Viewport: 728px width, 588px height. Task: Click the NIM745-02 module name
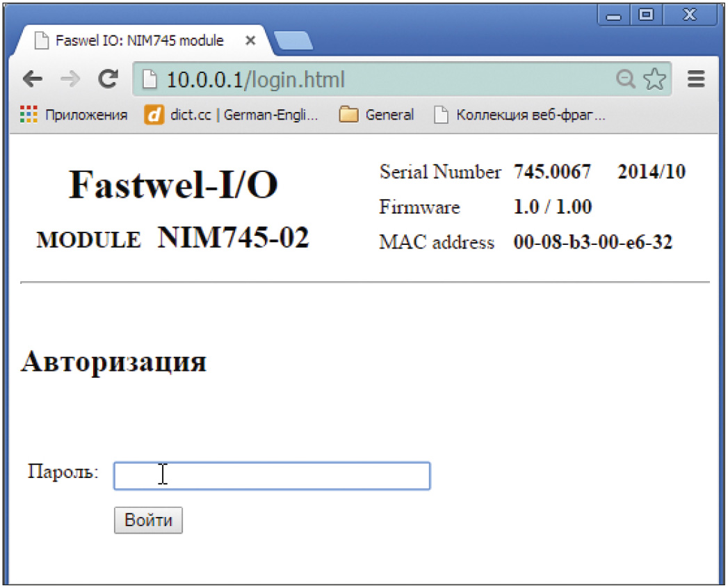(x=233, y=237)
